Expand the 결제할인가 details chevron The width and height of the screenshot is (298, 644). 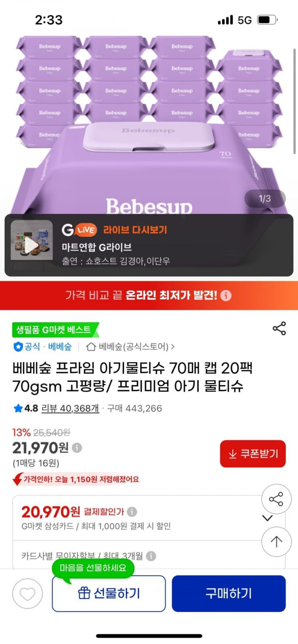[267, 518]
